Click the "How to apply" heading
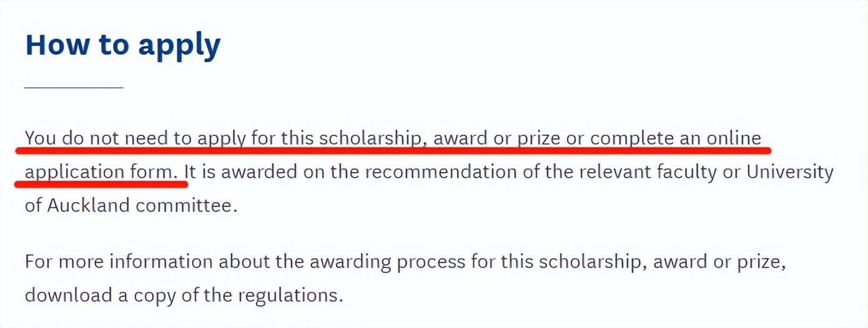This screenshot has width=868, height=328. coord(123,46)
